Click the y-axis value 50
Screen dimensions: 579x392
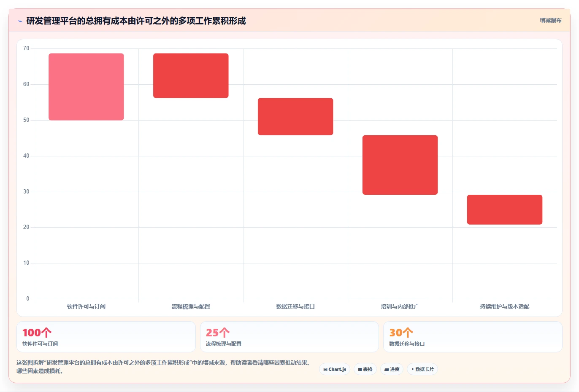click(x=26, y=120)
